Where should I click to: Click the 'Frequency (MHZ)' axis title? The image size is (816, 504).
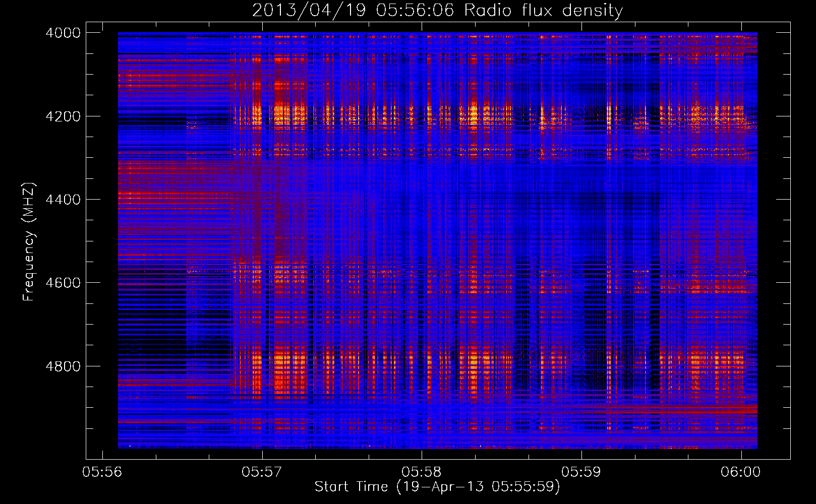click(x=29, y=242)
